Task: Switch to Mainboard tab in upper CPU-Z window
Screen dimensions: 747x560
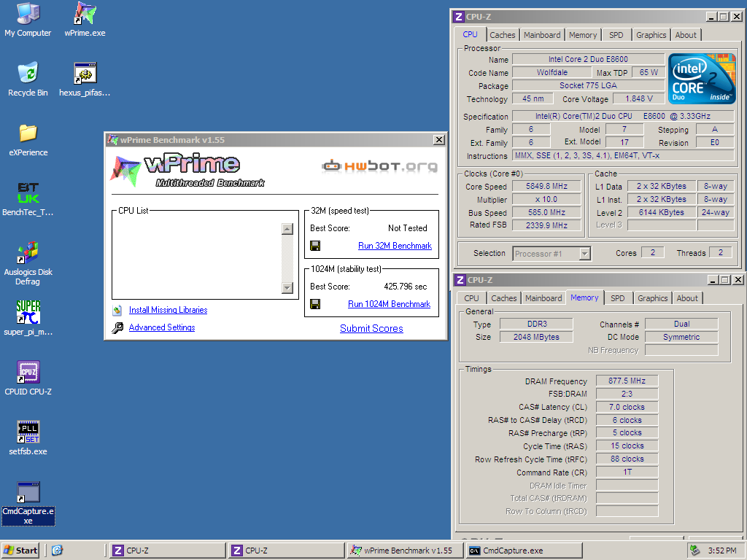Action: coord(542,35)
